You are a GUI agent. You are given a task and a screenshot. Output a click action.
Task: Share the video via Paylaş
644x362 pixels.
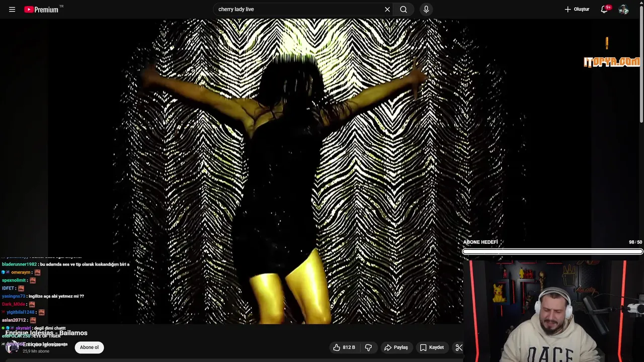pyautogui.click(x=396, y=347)
